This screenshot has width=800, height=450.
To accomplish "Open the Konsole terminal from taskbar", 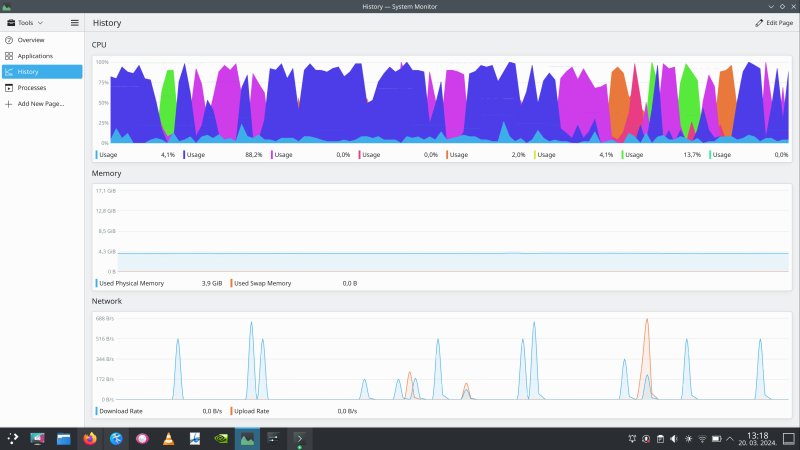I will pyautogui.click(x=298, y=438).
